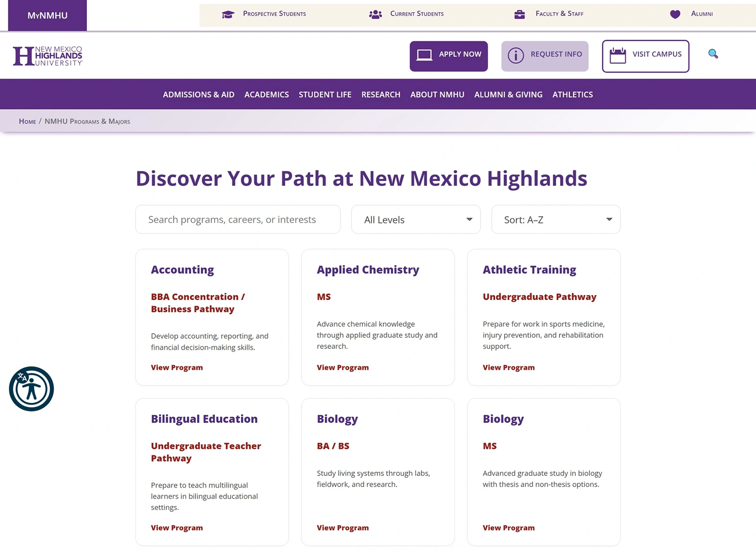Click the MS label under Applied Chemistry
This screenshot has width=756, height=552.
point(324,297)
